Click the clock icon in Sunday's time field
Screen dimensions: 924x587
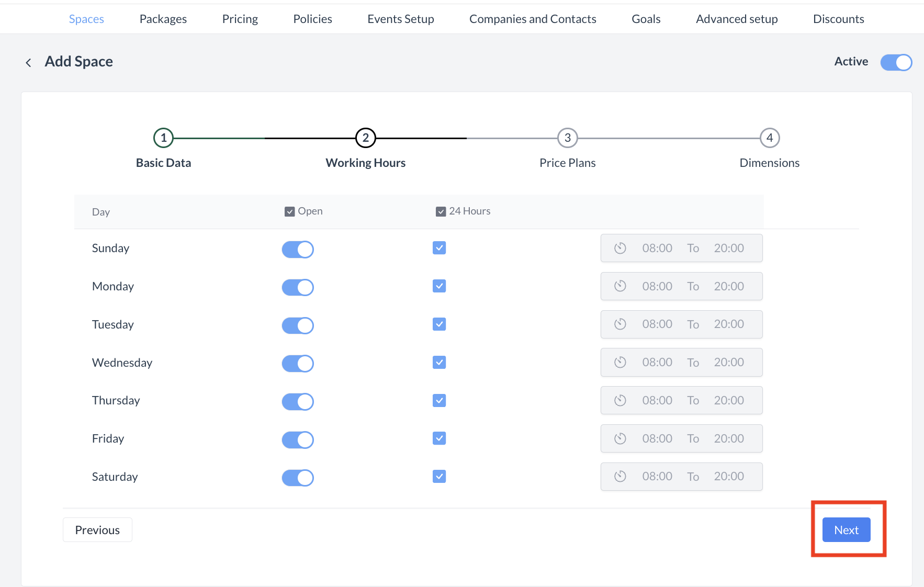(620, 248)
